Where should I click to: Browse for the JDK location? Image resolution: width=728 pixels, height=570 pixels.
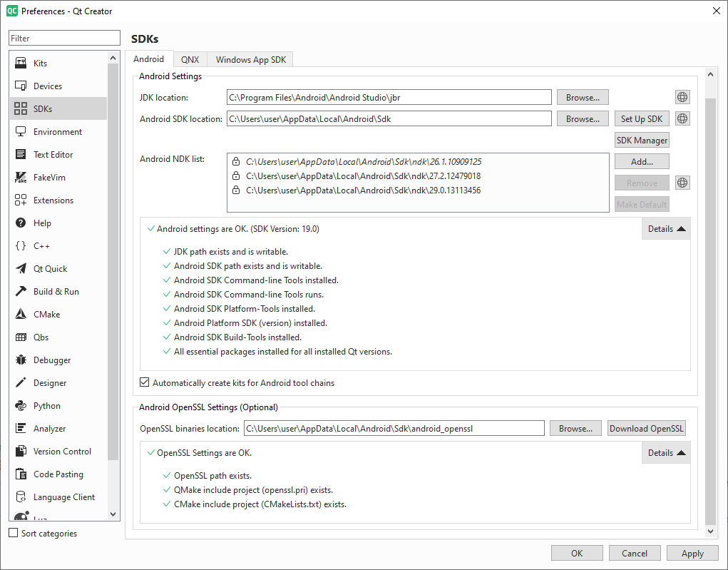[583, 98]
